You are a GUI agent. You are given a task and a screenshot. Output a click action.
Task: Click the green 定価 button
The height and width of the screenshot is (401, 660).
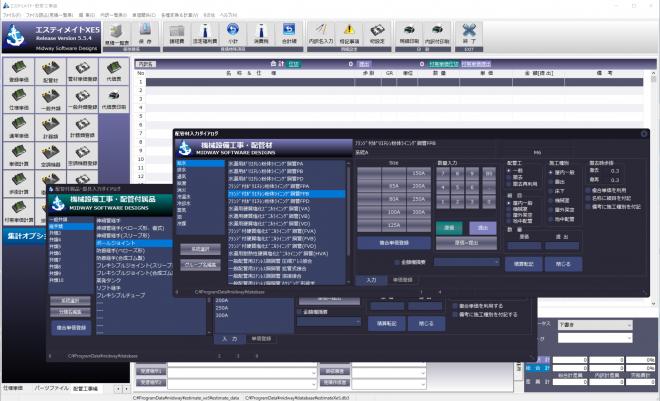pyautogui.click(x=449, y=228)
